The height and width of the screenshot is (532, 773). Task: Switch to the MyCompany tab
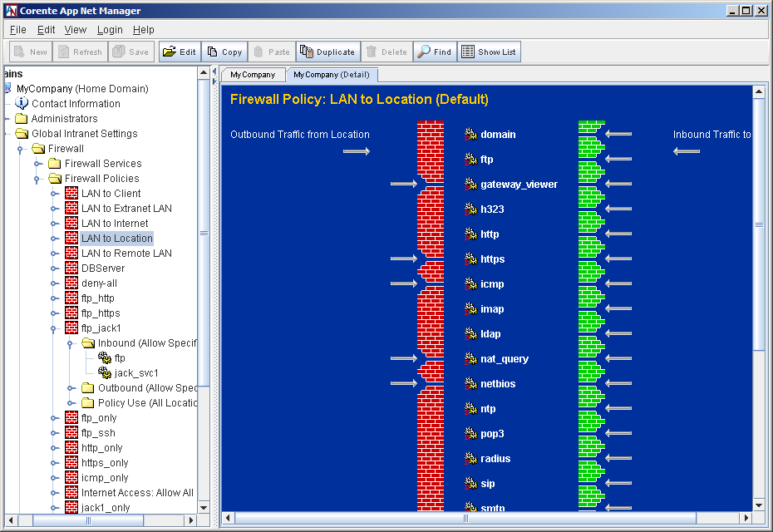pyautogui.click(x=253, y=75)
